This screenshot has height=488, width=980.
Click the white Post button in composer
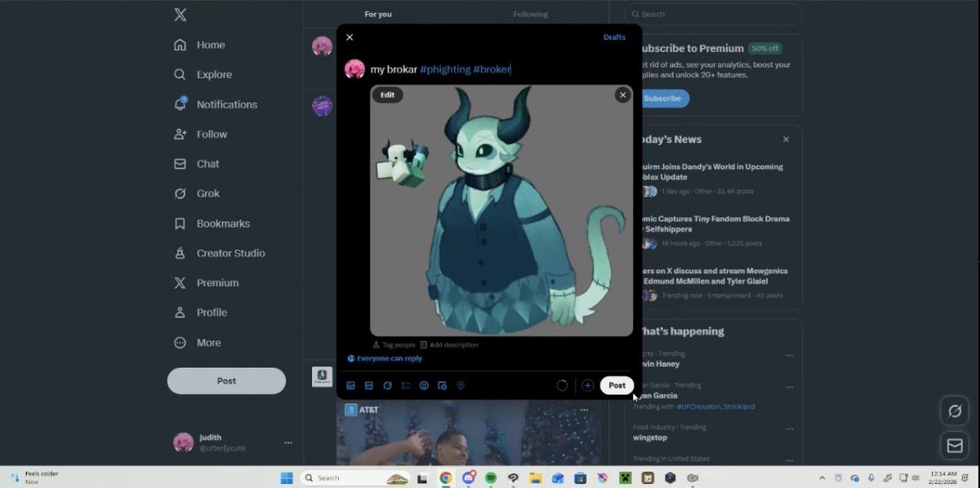click(x=617, y=386)
